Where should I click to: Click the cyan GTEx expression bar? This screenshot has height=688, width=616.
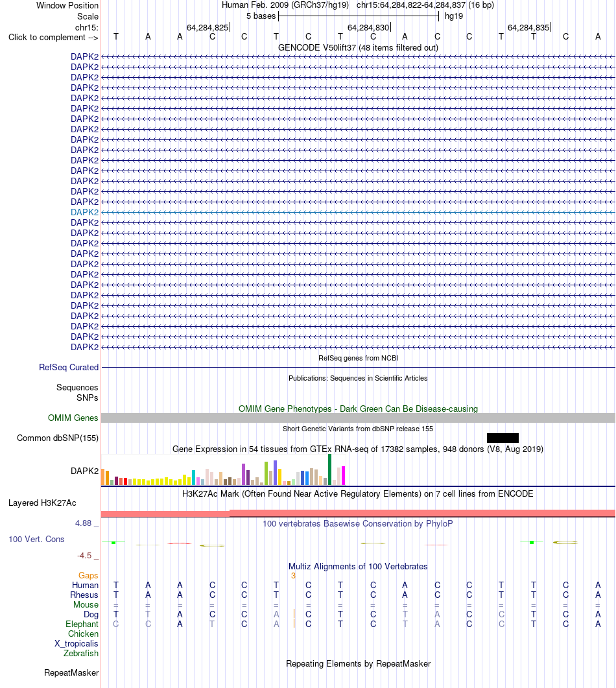pos(193,477)
